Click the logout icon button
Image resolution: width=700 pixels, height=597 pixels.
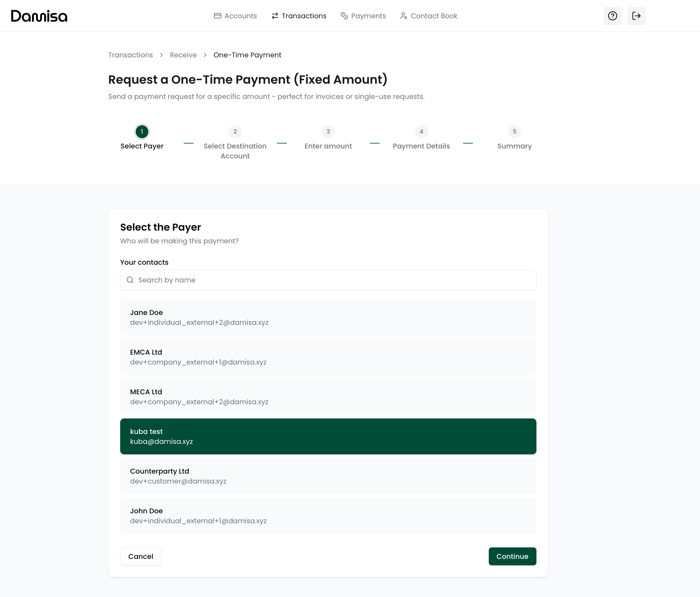pyautogui.click(x=636, y=16)
